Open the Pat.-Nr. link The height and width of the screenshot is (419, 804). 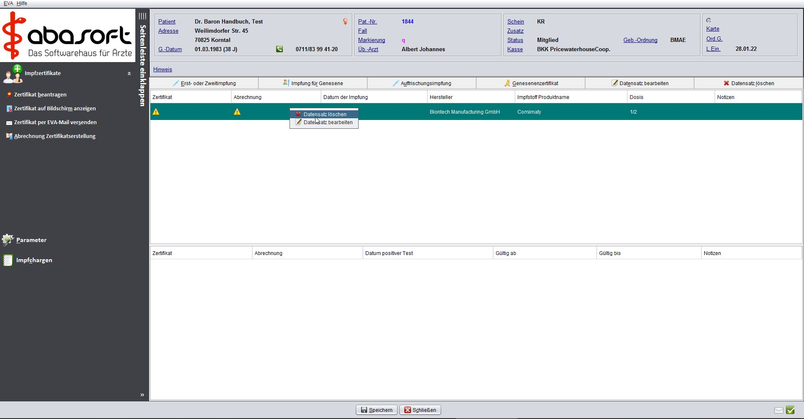[367, 22]
